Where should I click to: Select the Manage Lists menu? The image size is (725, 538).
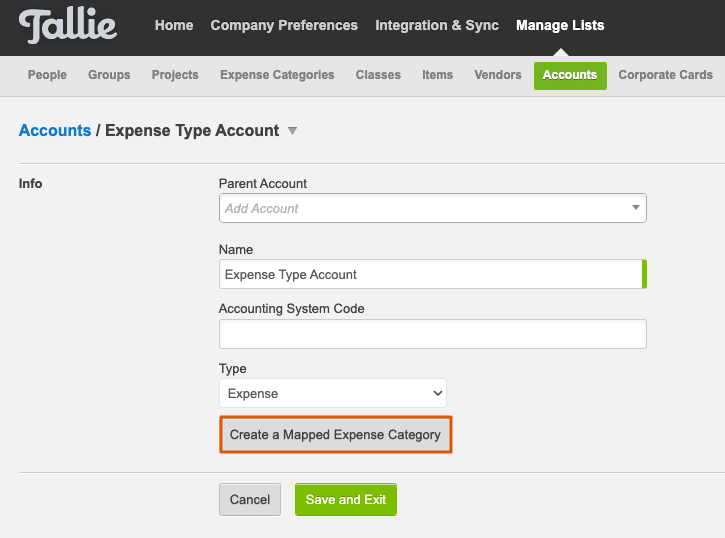point(560,25)
